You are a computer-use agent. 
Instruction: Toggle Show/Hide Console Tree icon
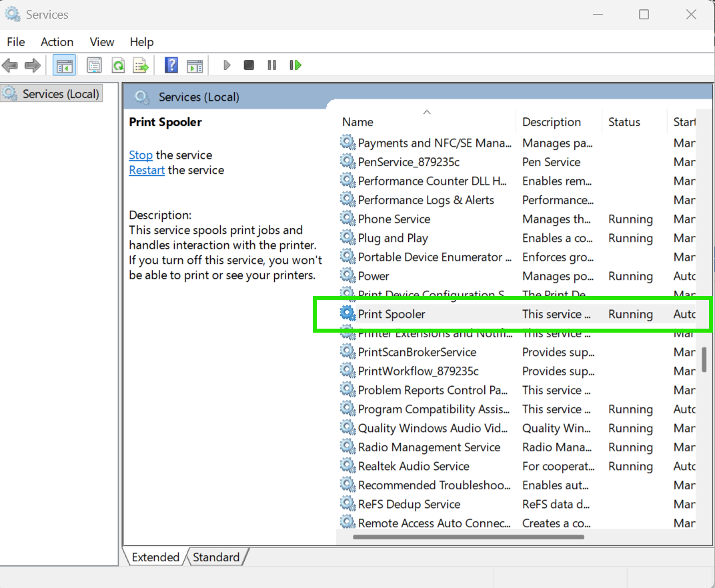point(64,65)
